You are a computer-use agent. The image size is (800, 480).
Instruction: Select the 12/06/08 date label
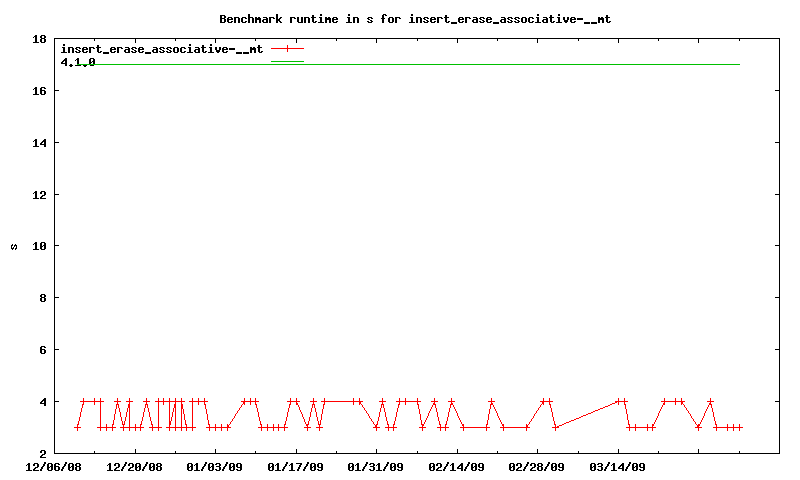[53, 466]
